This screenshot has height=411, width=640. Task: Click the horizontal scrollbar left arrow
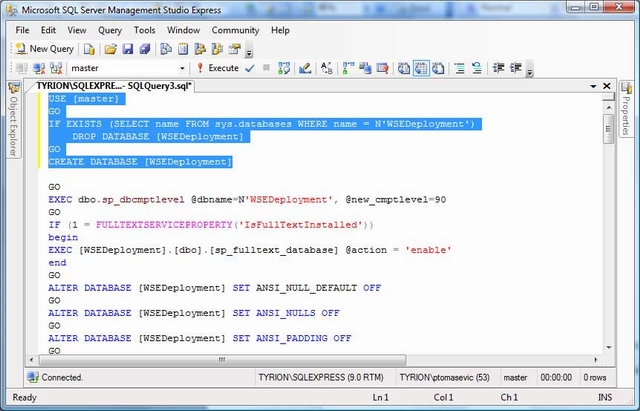(31, 360)
